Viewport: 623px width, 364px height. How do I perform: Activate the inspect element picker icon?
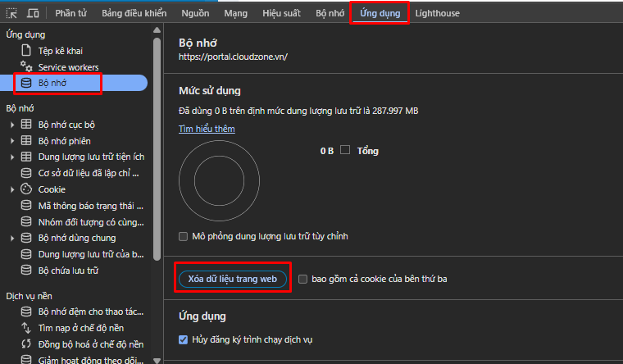[x=11, y=13]
